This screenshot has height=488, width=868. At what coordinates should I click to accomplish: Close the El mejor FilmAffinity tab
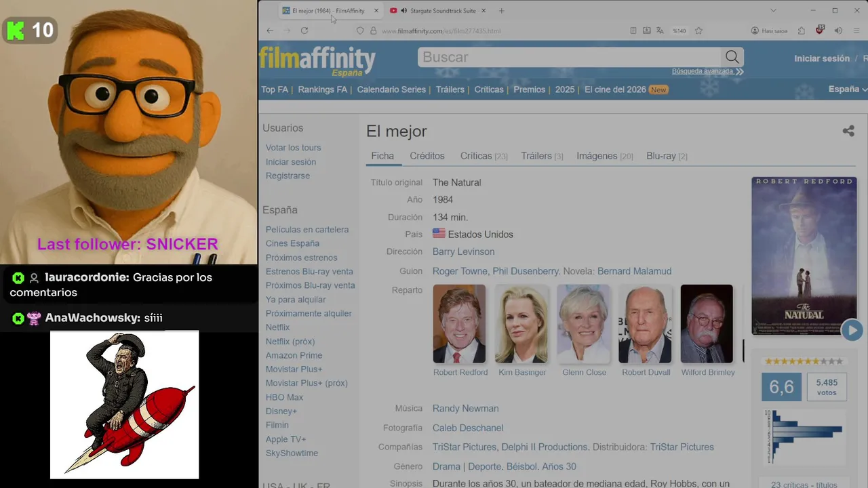coord(376,11)
